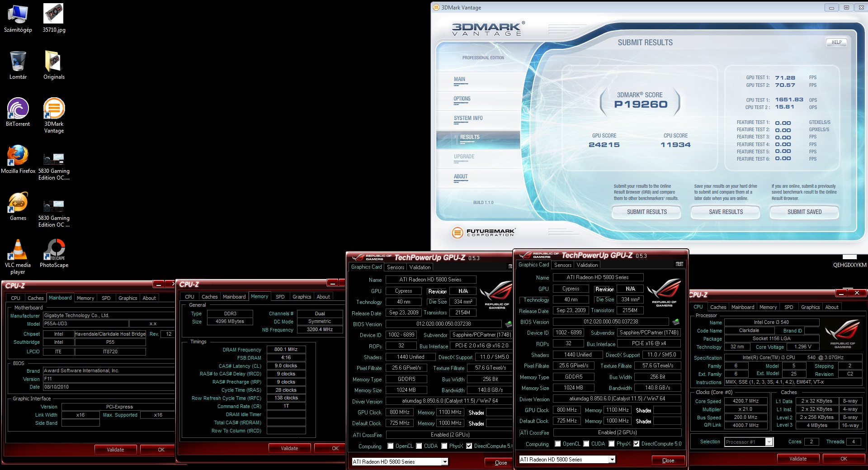The height and width of the screenshot is (470, 868).
Task: Select the PhotoScape desktop shortcut
Action: click(x=54, y=253)
